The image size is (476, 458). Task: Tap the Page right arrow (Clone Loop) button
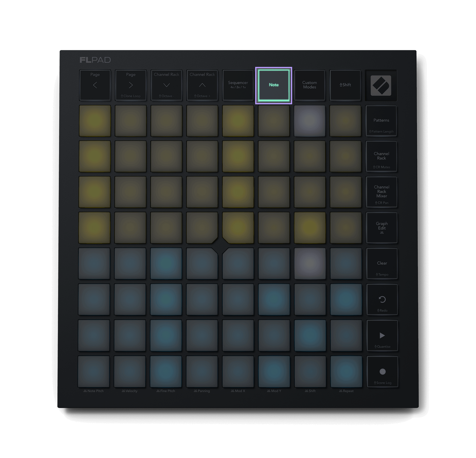(131, 85)
